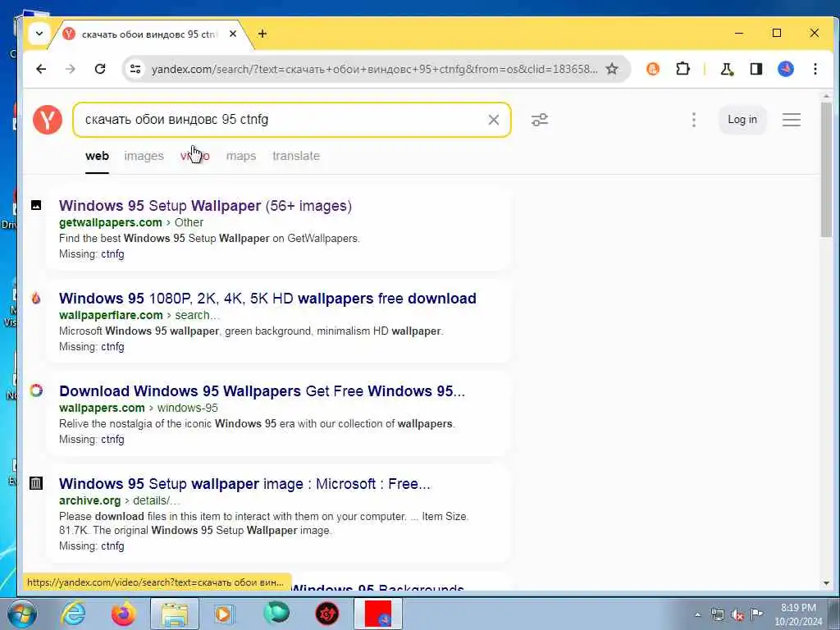Viewport: 840px width, 630px height.
Task: Switch to the video tab
Action: point(195,156)
